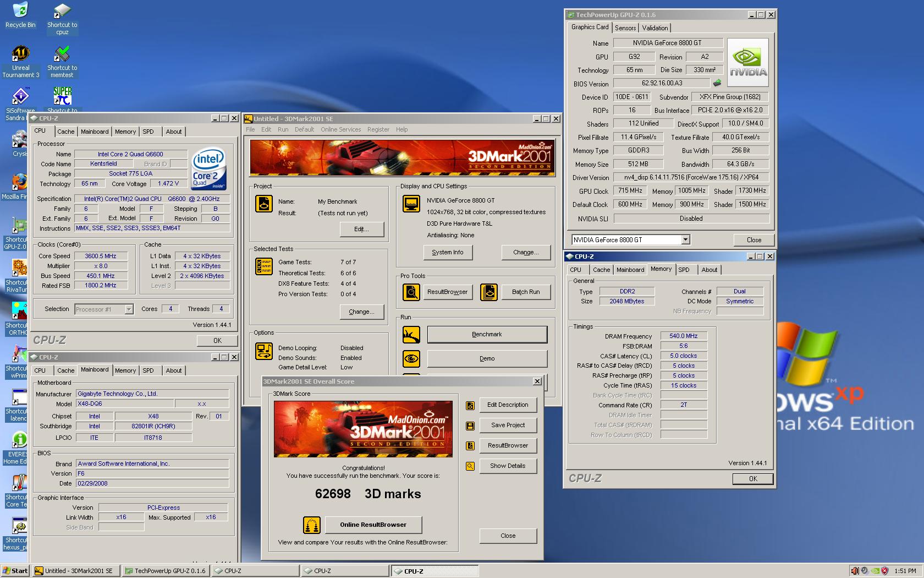Open the Register menu in 3DMark2001

pos(378,129)
